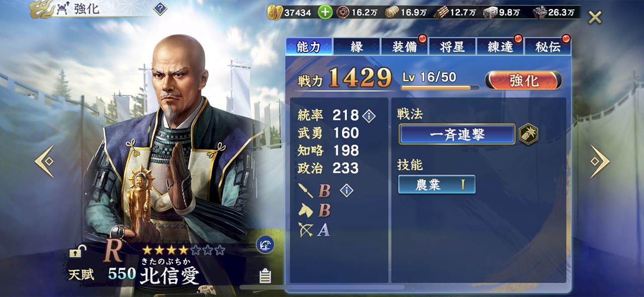Show previous officer with left arrow
The image size is (644, 297).
44,161
